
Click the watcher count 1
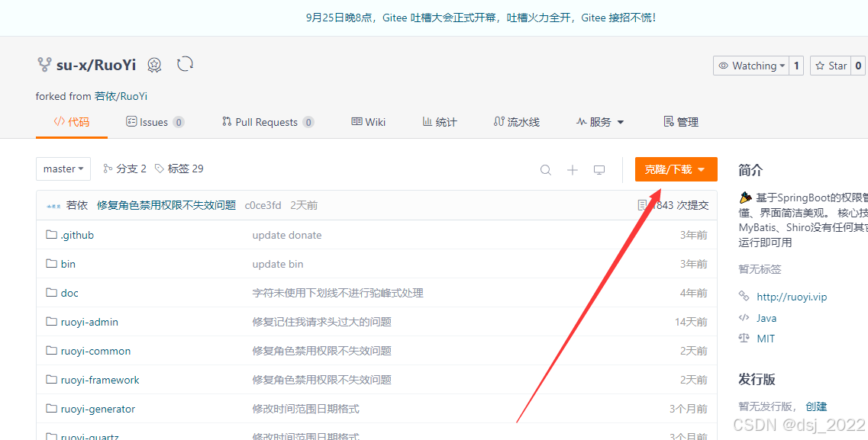click(796, 66)
